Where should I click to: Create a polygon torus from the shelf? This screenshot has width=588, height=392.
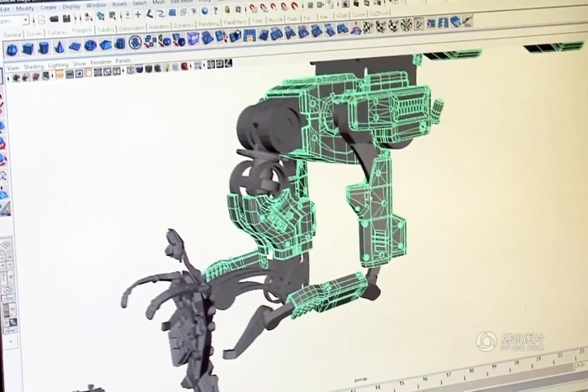pos(91,45)
